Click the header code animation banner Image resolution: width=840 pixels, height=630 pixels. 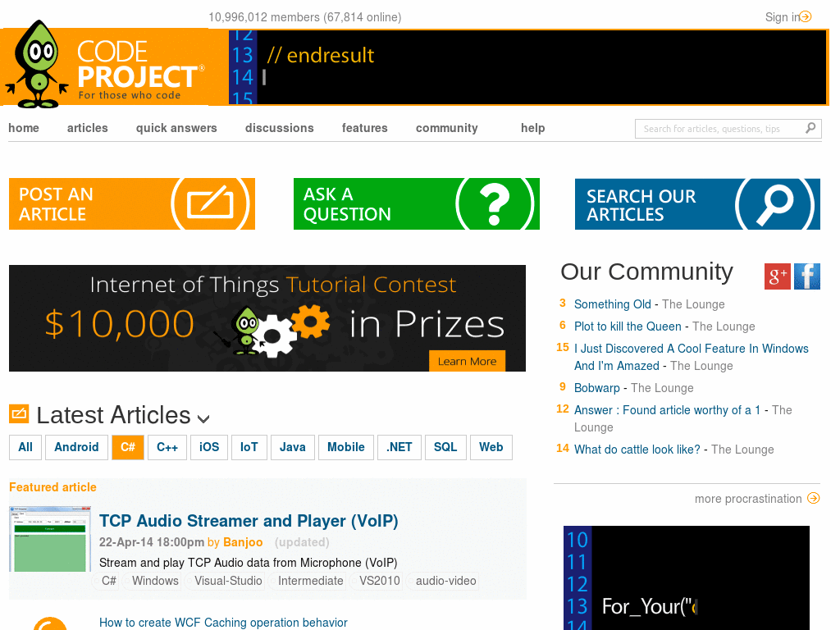click(x=527, y=67)
